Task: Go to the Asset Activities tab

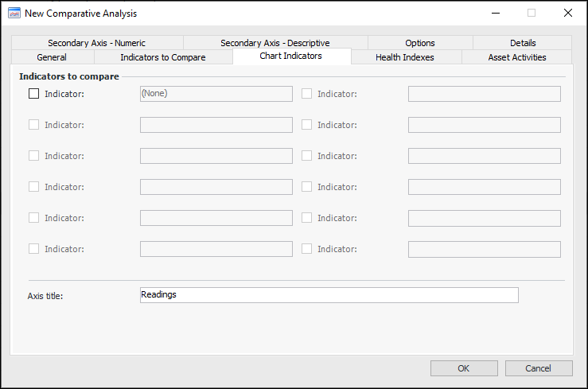Action: pyautogui.click(x=516, y=57)
